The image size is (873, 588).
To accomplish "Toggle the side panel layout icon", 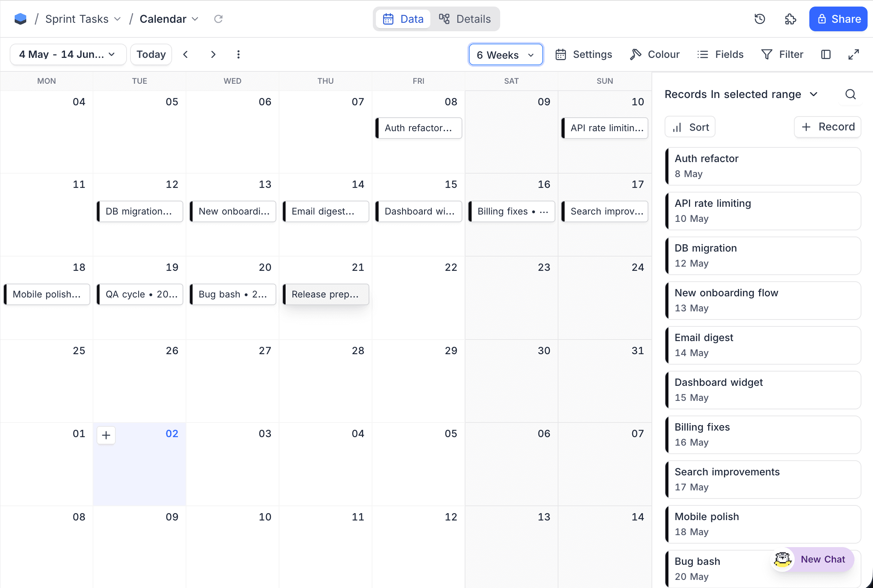I will pos(826,54).
